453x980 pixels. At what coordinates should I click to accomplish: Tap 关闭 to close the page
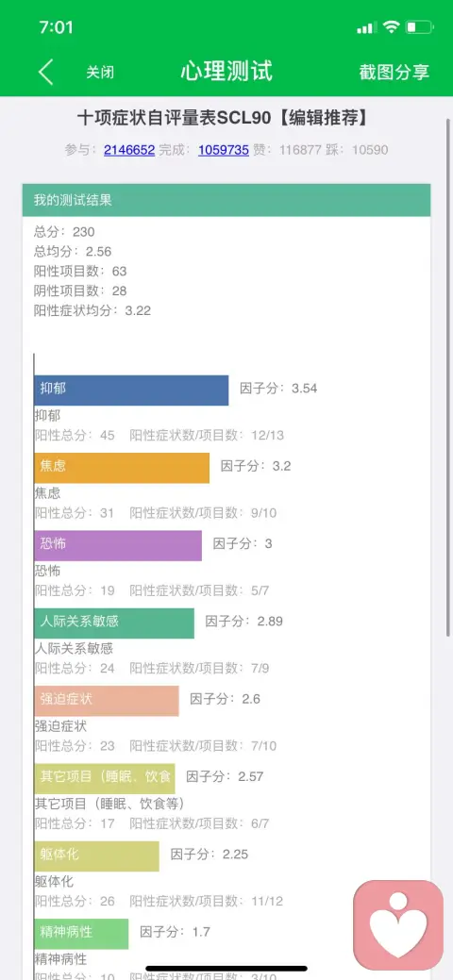[x=100, y=72]
